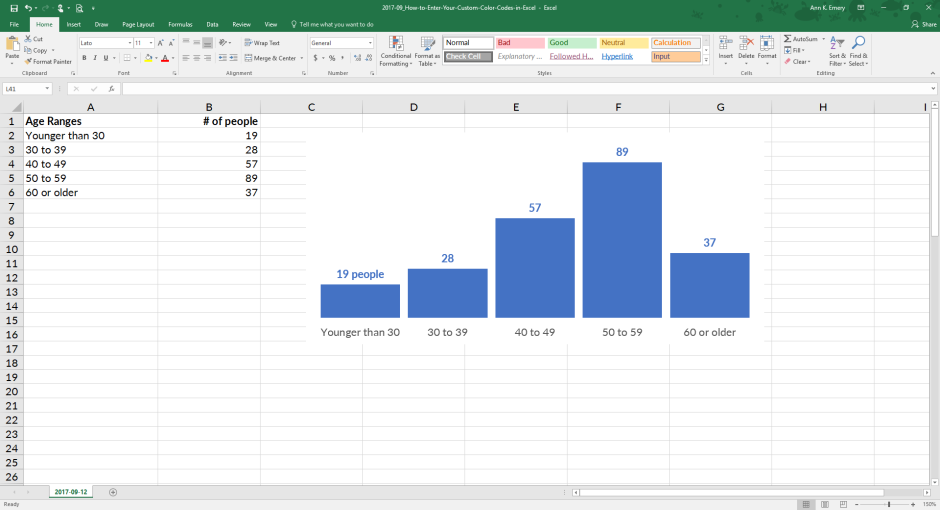
Task: Select the 2017-09-12 sheet tab
Action: click(x=71, y=492)
